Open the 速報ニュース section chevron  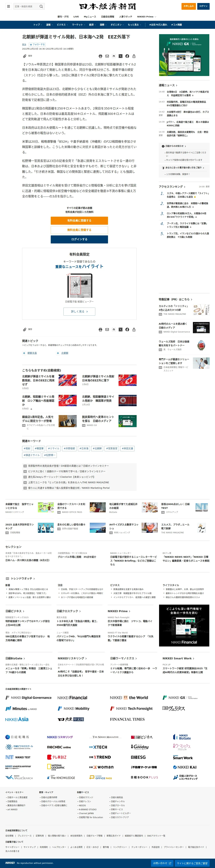click(177, 85)
